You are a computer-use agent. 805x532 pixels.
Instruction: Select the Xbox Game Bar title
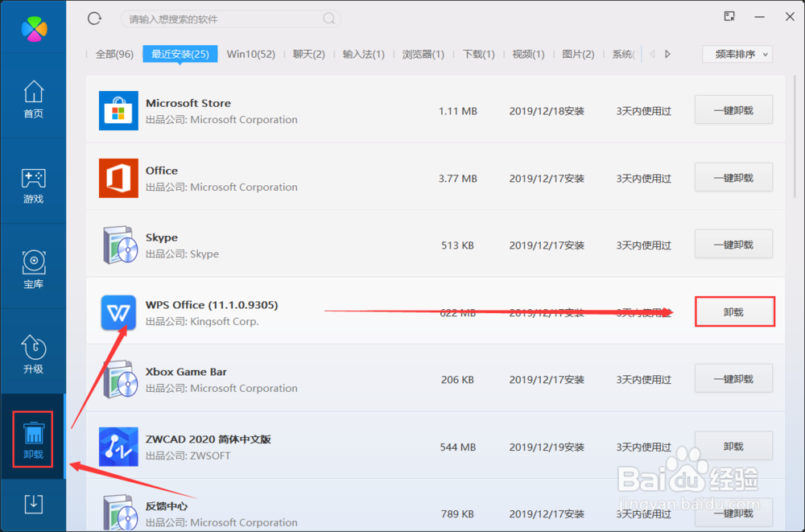[x=187, y=372]
